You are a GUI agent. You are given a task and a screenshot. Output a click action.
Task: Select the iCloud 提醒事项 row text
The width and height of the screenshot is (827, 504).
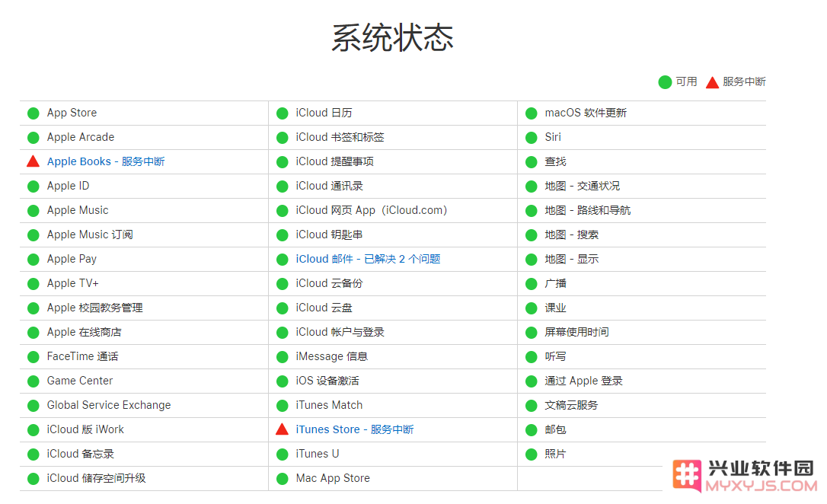(334, 161)
